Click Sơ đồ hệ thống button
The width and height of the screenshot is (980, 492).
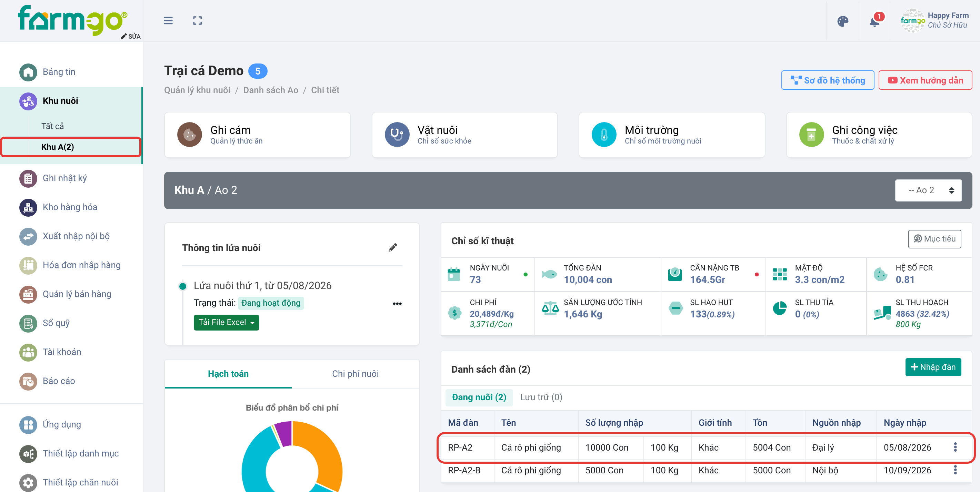pyautogui.click(x=828, y=80)
